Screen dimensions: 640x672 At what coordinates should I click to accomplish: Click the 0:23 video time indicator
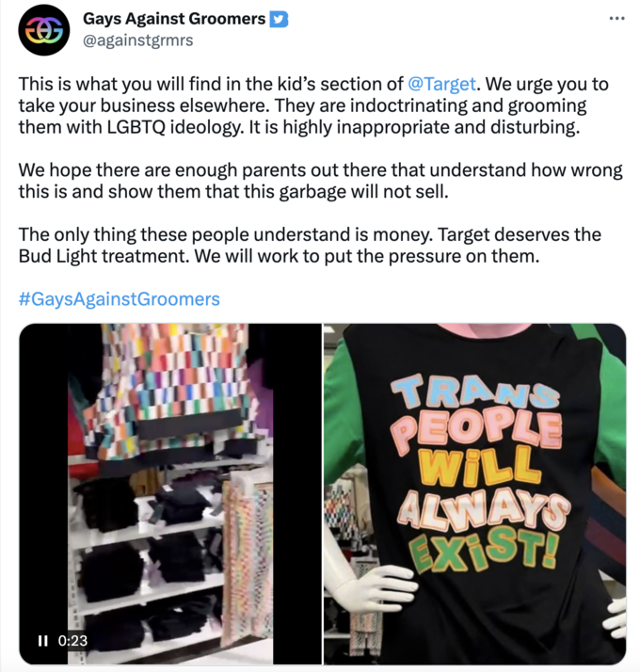[72, 641]
